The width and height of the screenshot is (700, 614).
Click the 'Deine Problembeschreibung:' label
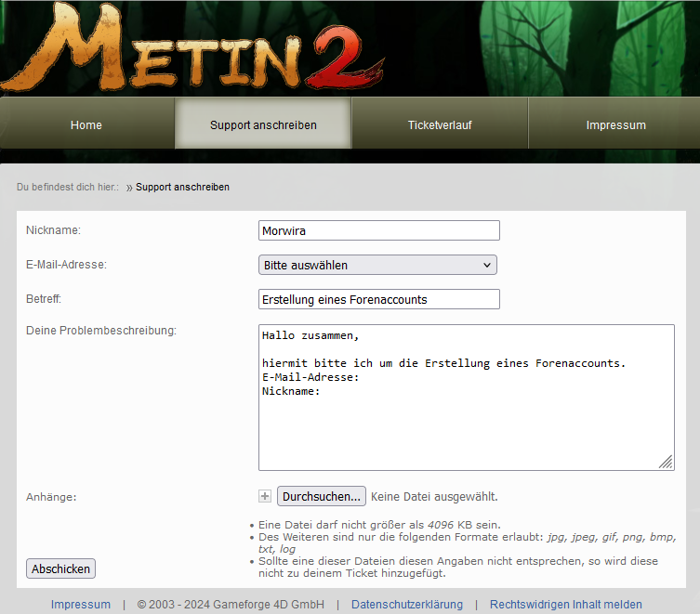coord(101,331)
